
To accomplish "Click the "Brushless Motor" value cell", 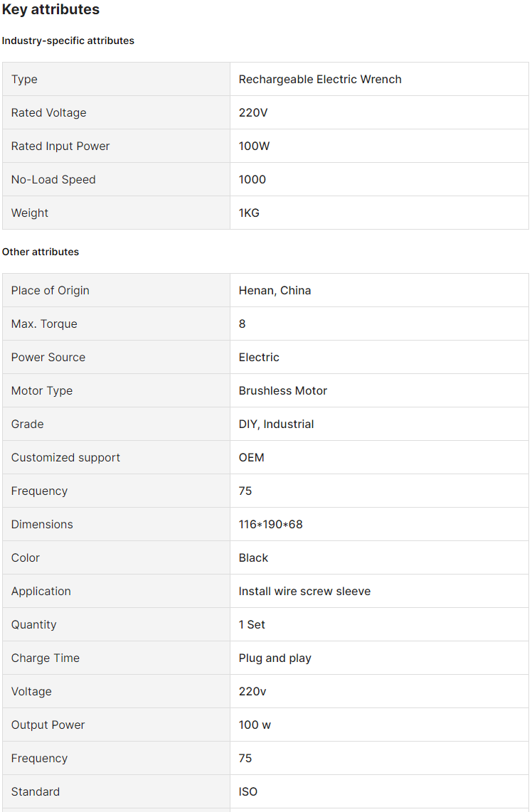I will [283, 390].
